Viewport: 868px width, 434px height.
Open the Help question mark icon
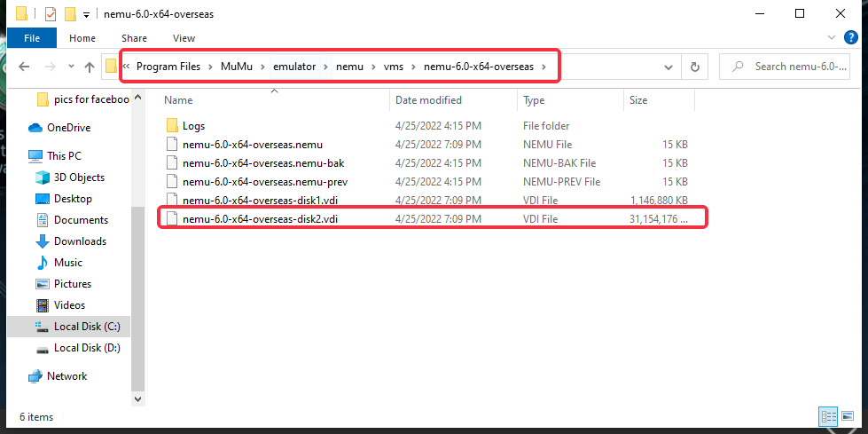coord(850,37)
